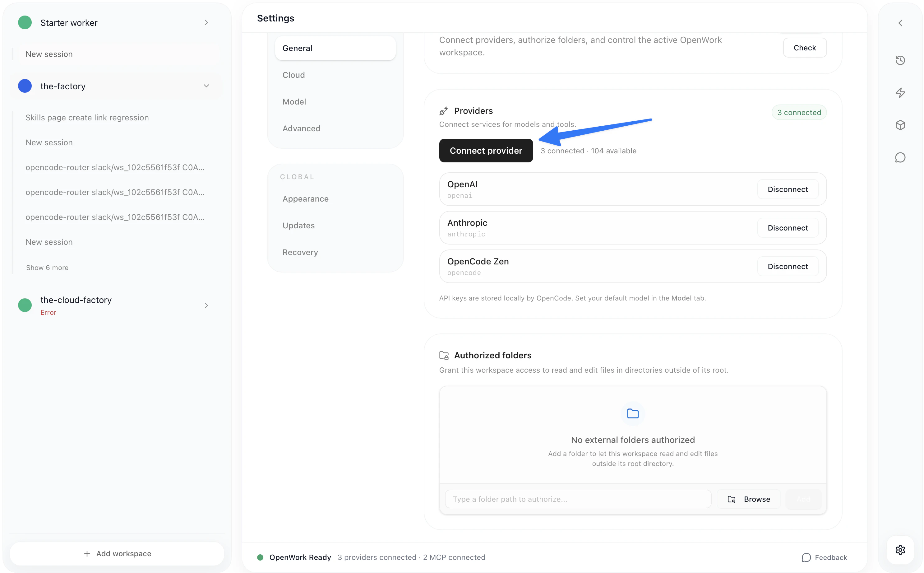Open settings with the gear icon
Screen dimensions: 924x573
click(x=900, y=550)
